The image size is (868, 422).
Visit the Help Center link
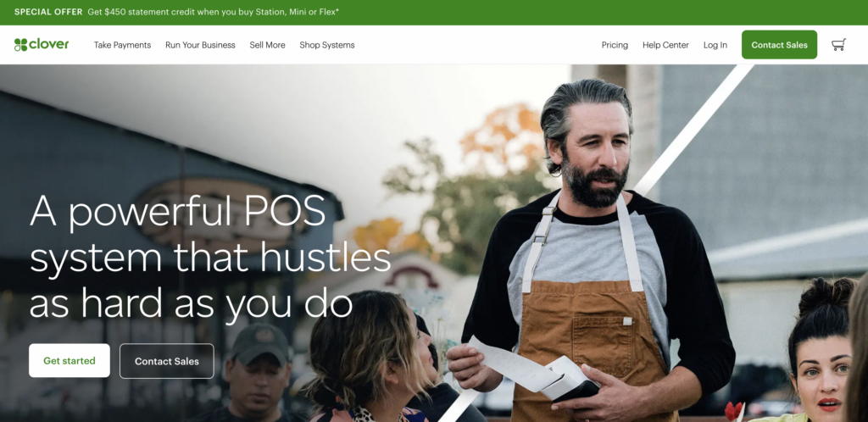[665, 46]
